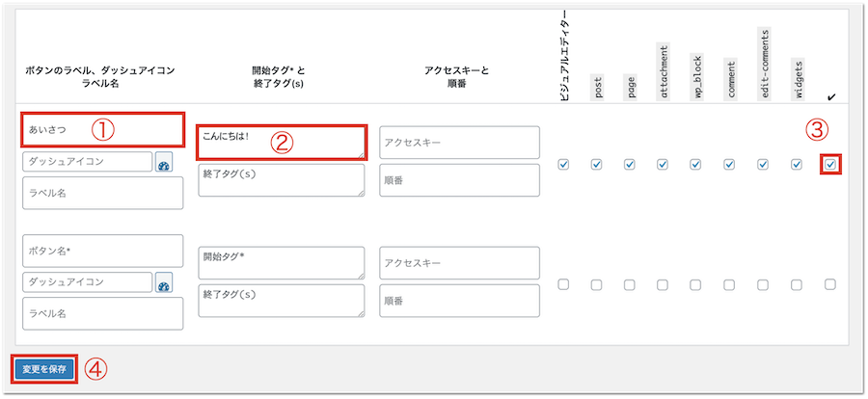Click the second row 開始タグ* textarea
The height and width of the screenshot is (399, 868).
click(x=281, y=262)
